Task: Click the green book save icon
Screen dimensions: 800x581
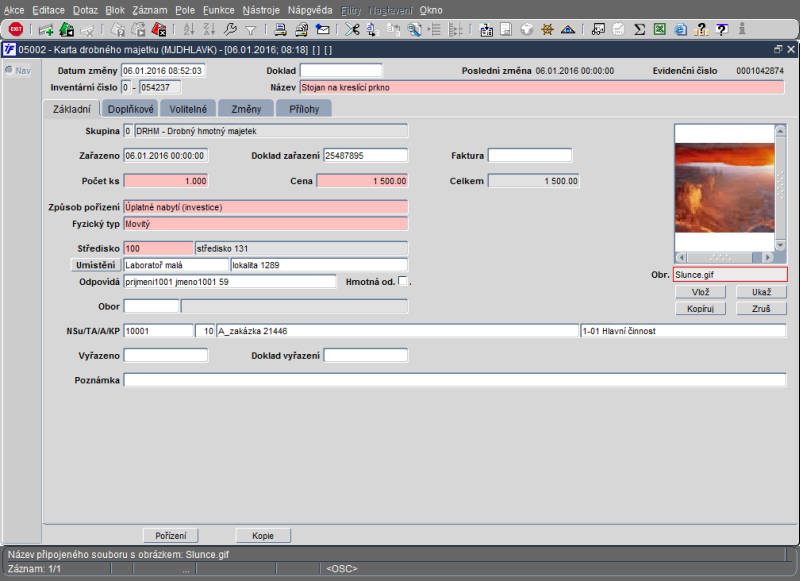Action: 67,30
